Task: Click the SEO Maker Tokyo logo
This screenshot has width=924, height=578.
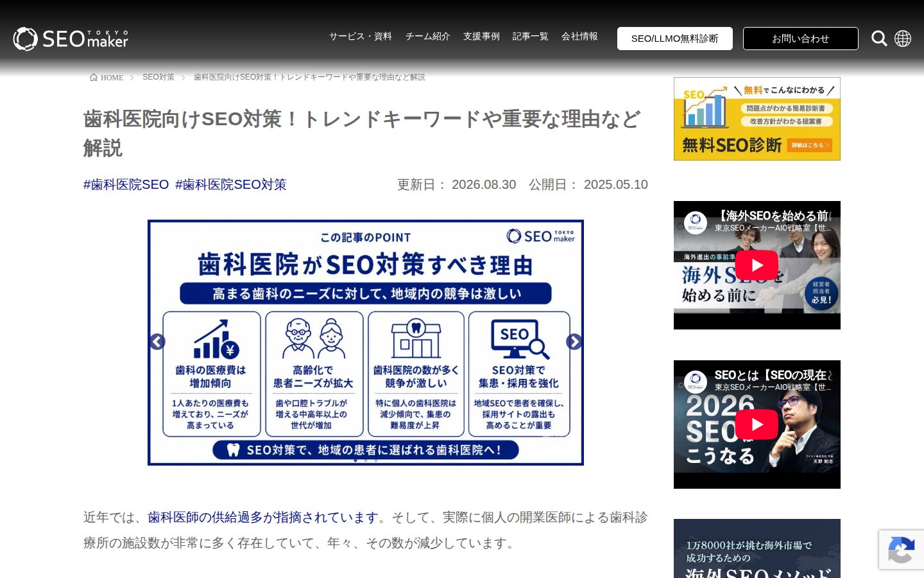Action: 71,39
